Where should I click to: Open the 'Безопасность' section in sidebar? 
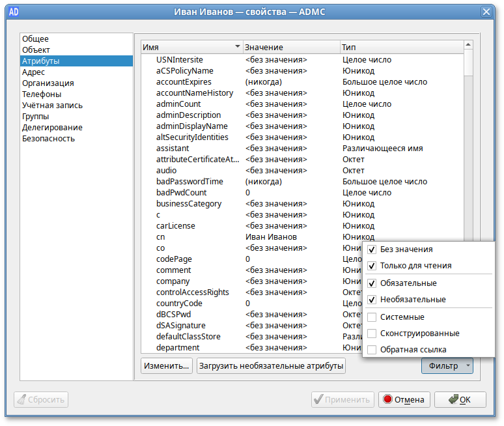click(x=48, y=138)
